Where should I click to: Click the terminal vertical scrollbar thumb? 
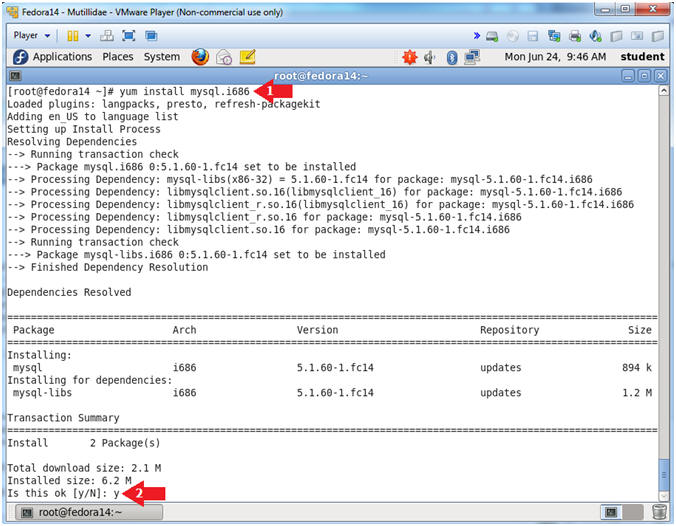pos(663,474)
